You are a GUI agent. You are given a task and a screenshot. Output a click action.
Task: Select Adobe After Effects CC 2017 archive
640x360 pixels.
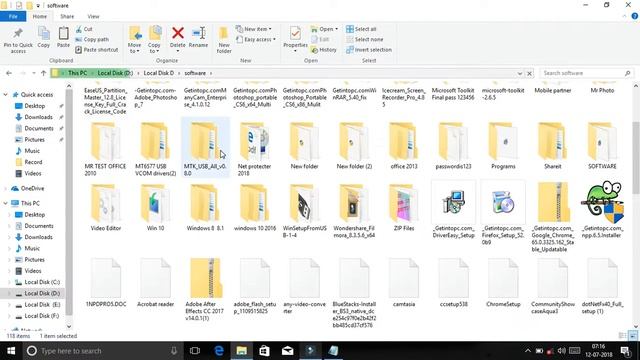click(x=205, y=289)
